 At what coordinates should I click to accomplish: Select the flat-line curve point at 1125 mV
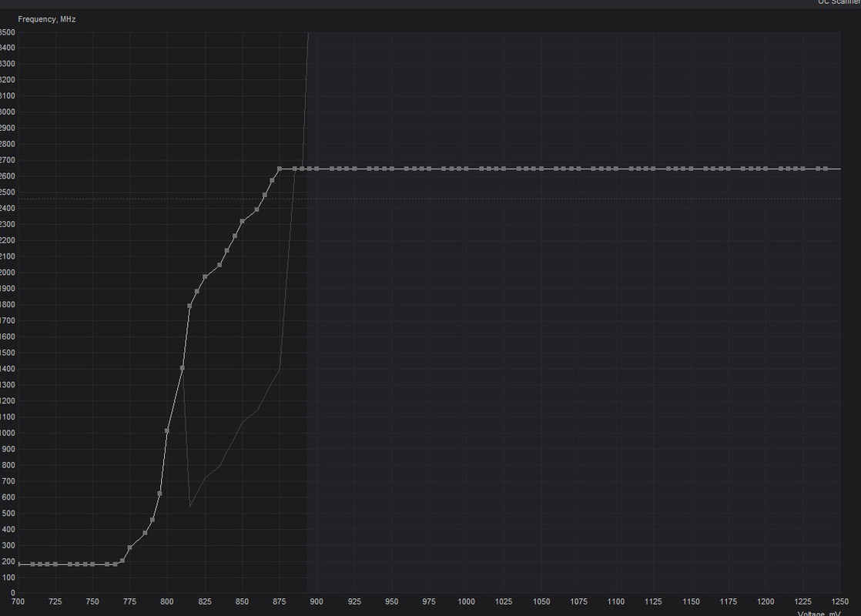(x=653, y=169)
